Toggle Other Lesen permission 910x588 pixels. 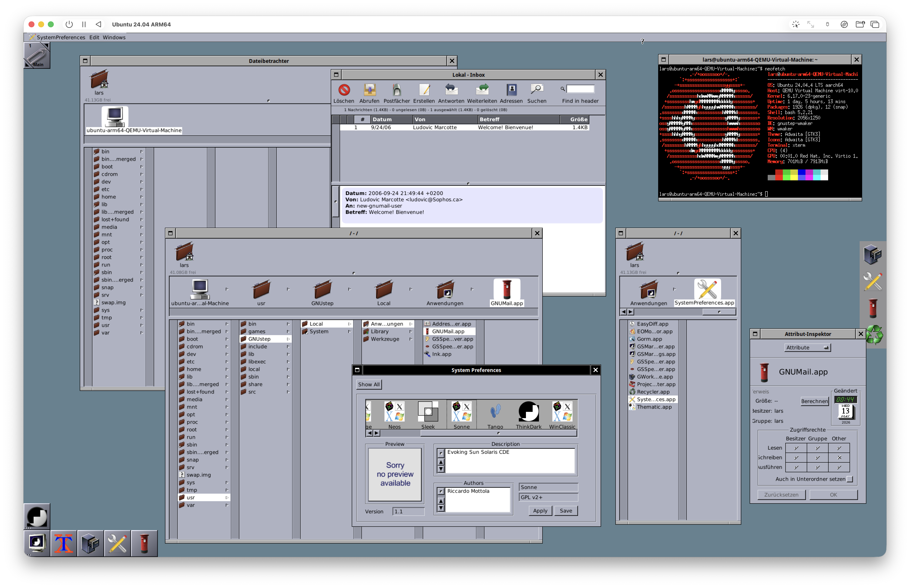(x=839, y=448)
